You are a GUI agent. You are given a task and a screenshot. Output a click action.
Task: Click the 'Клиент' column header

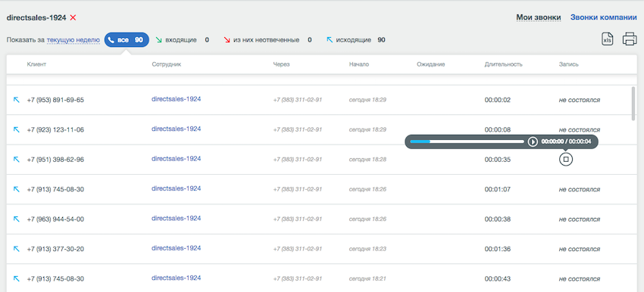(x=36, y=64)
